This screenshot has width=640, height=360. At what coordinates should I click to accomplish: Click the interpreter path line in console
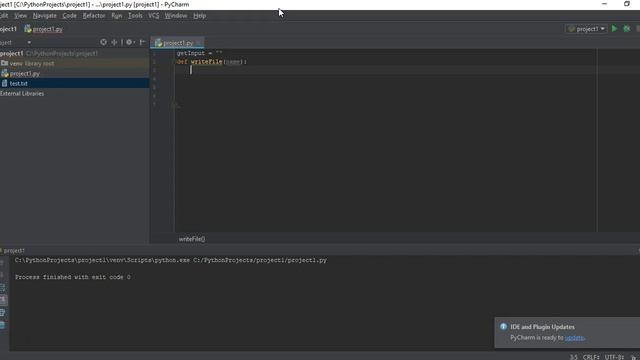[x=171, y=260]
